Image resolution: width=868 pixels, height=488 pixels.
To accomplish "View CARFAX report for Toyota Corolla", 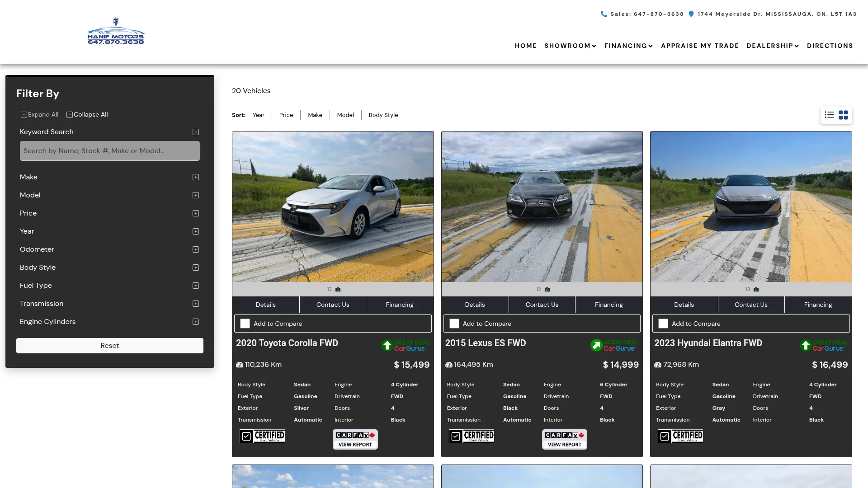I will [355, 439].
